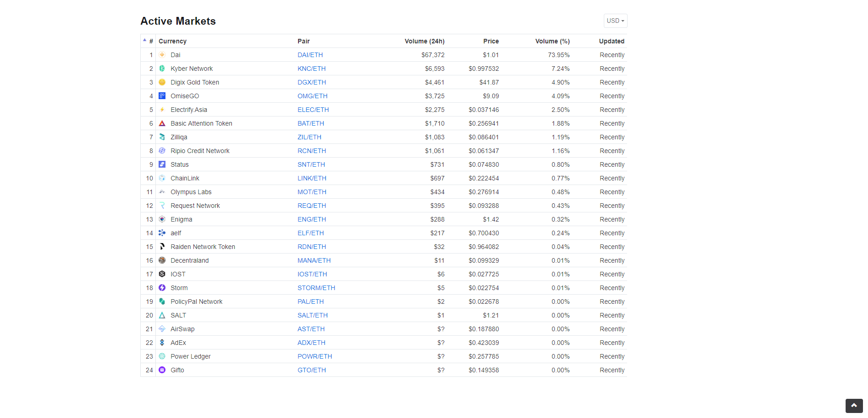This screenshot has height=418, width=868.
Task: Open the STORM/ETH pair link
Action: [316, 288]
